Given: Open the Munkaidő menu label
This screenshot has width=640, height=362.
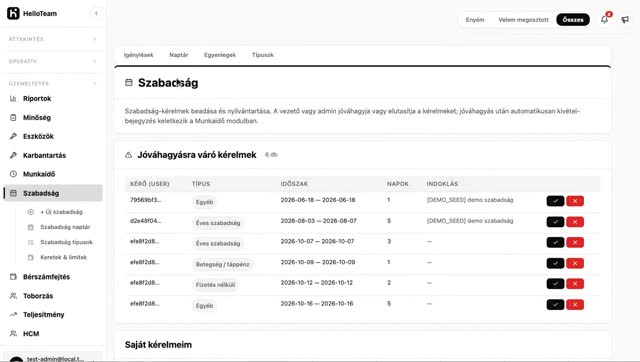Looking at the screenshot, I should [x=39, y=174].
